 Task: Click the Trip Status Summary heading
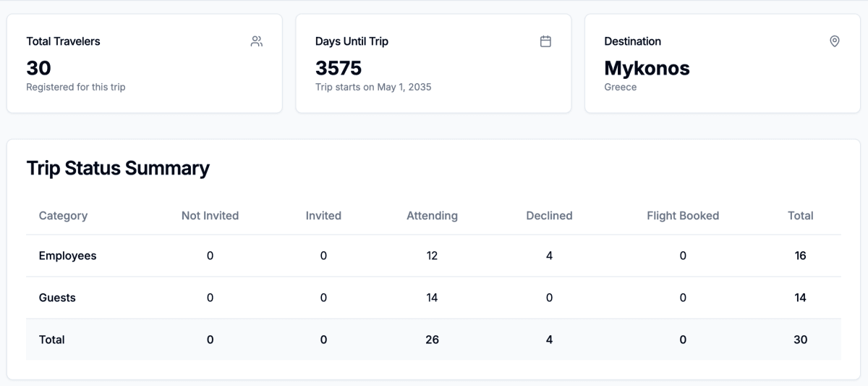[x=118, y=168]
